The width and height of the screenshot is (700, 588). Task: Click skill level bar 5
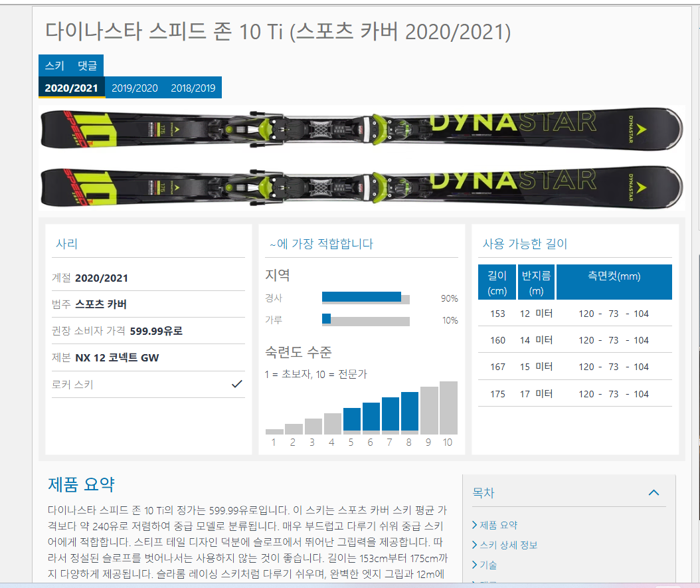352,421
